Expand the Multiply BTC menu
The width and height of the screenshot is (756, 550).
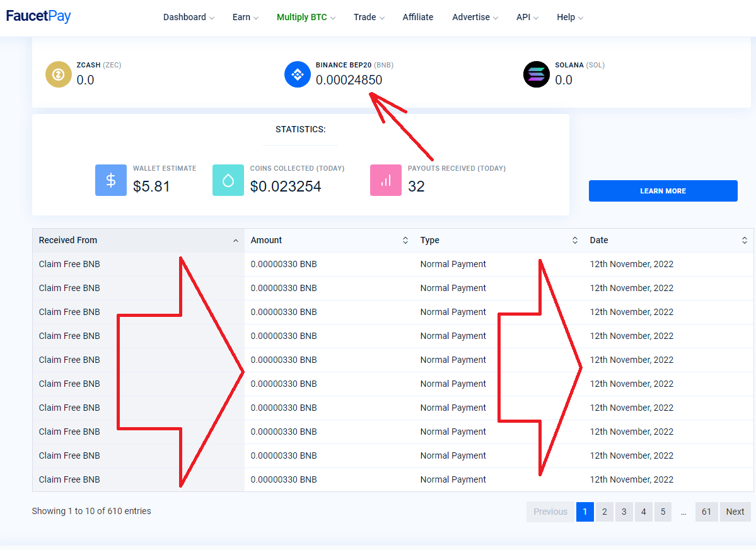(306, 18)
